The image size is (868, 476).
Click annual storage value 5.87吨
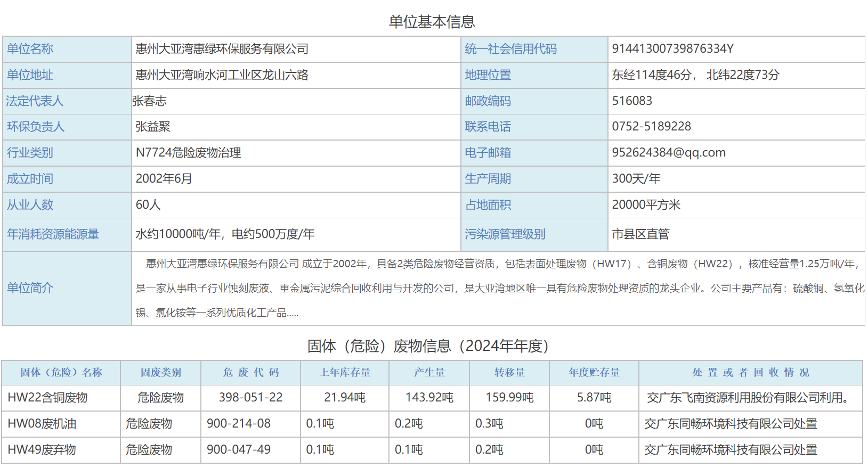pos(594,398)
